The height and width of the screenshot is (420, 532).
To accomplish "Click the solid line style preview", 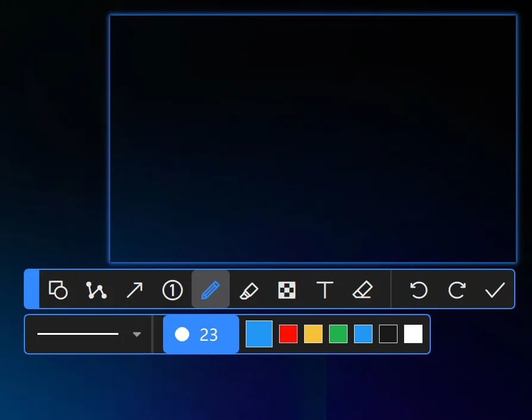I will pos(78,334).
